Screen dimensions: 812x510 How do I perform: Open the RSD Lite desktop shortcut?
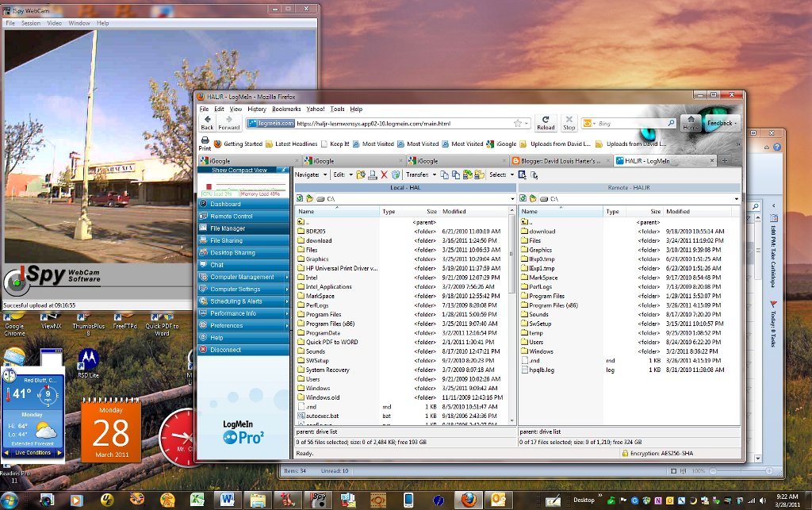tap(88, 363)
